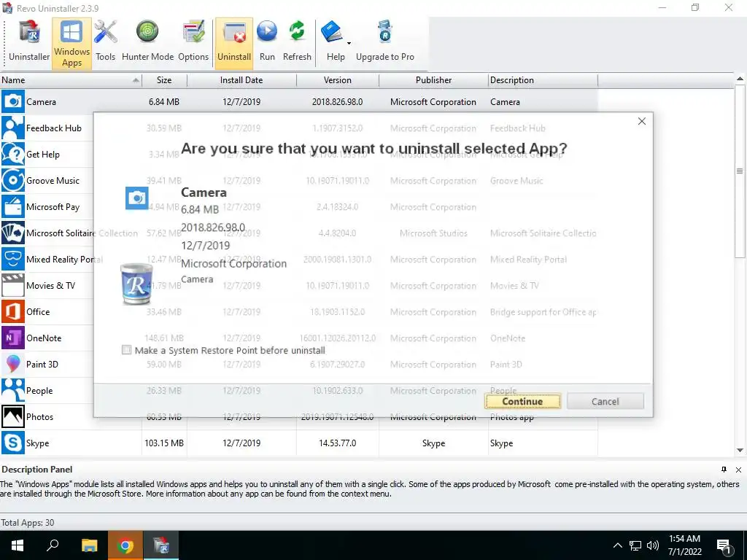Click Continue to confirm uninstall
Image resolution: width=747 pixels, height=560 pixels.
point(522,401)
